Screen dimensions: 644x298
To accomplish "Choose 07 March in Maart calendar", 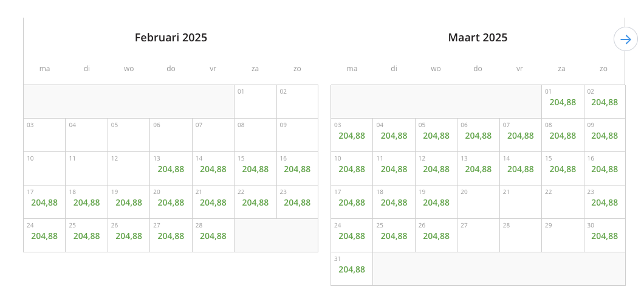I will (x=521, y=135).
